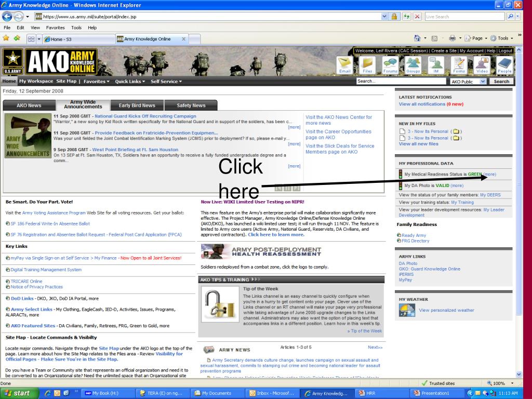Open the tab list dropdown arrow
This screenshot has width=532, height=399.
point(39,39)
